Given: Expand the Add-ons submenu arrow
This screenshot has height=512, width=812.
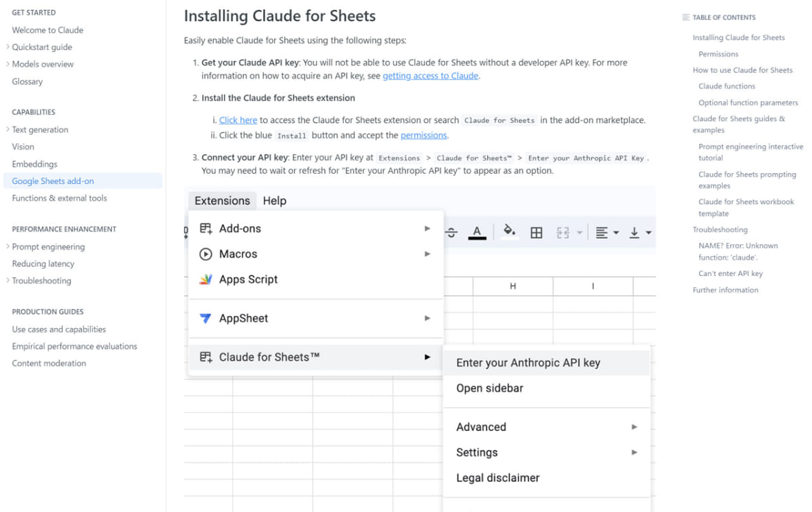Looking at the screenshot, I should coord(427,229).
